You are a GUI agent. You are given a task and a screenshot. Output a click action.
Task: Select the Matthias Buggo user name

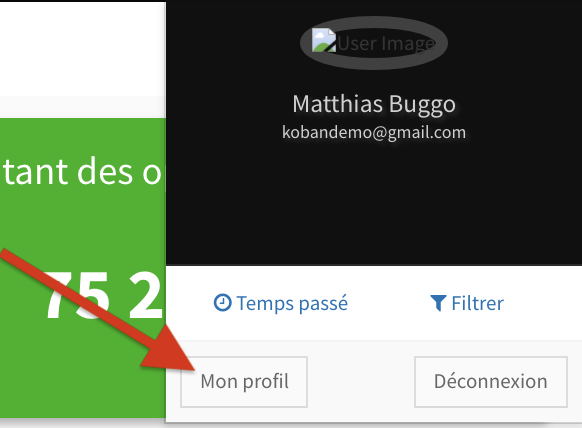click(x=374, y=104)
